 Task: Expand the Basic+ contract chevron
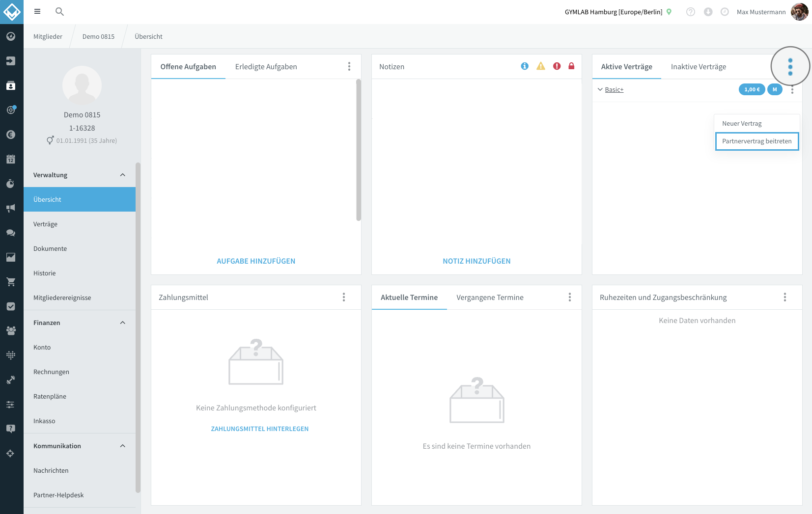600,89
